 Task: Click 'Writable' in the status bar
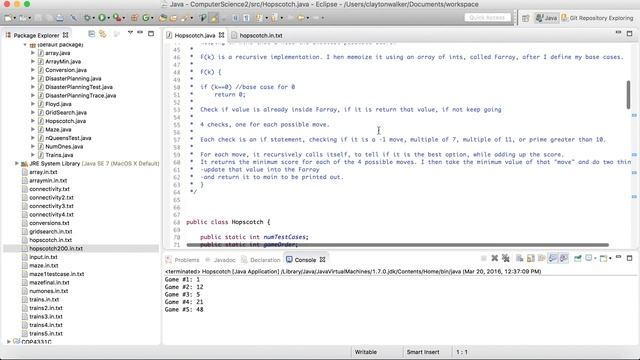[x=366, y=352]
